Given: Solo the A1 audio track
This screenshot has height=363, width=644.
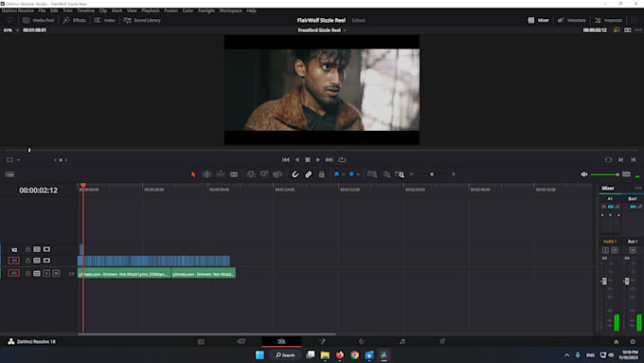Looking at the screenshot, I should coord(46,273).
